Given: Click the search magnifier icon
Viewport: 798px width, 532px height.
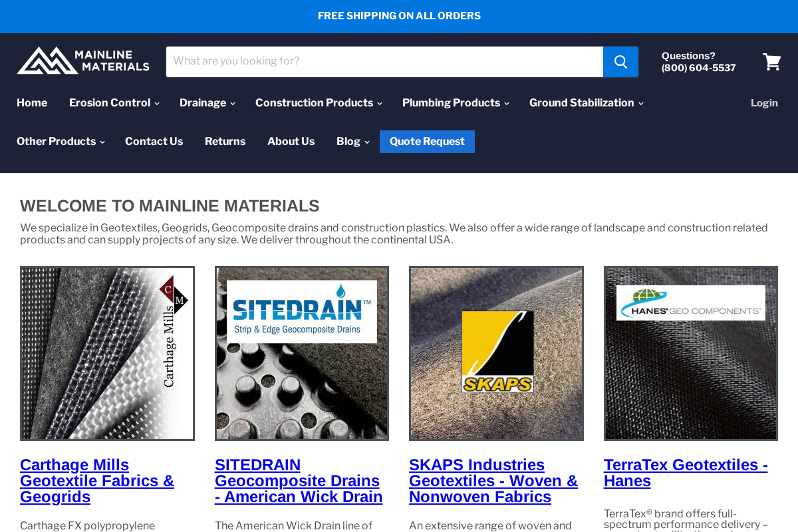Looking at the screenshot, I should (x=620, y=61).
